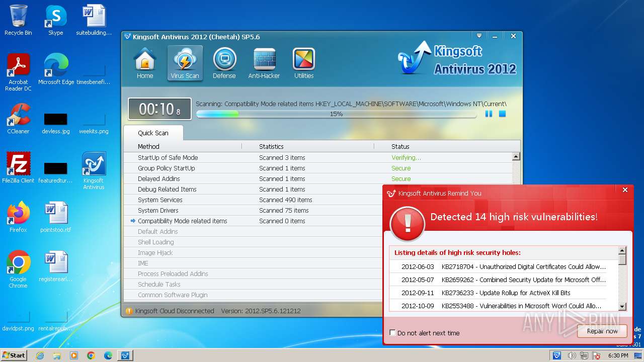Viewport: 644px width, 362px height.
Task: Click the Kingsoft Cloud Disconnected warning icon
Action: click(129, 311)
